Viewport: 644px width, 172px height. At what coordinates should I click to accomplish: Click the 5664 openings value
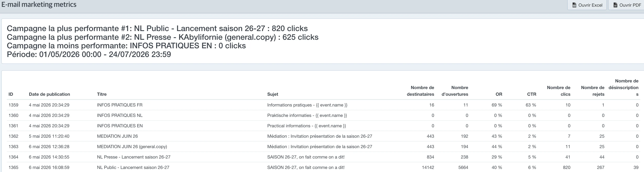[463, 167]
